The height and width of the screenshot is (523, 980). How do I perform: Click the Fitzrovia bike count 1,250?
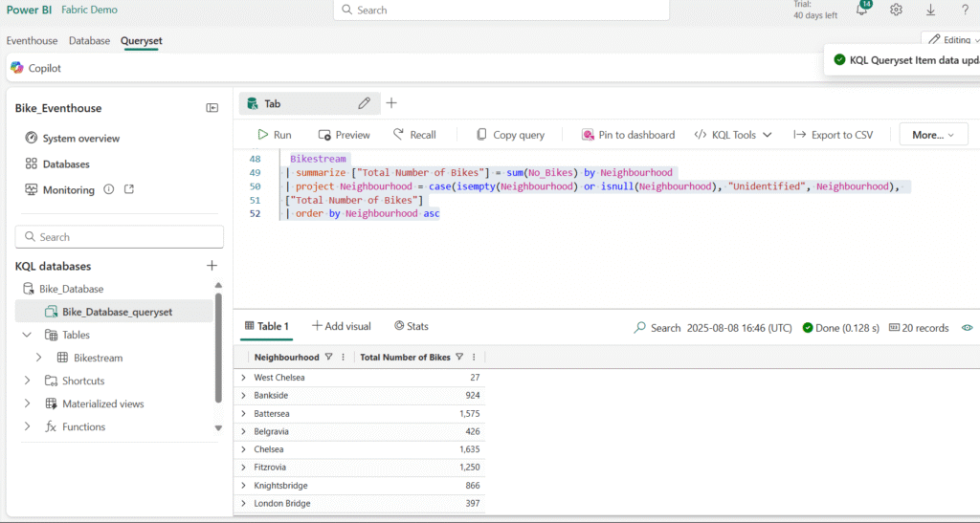click(x=470, y=468)
